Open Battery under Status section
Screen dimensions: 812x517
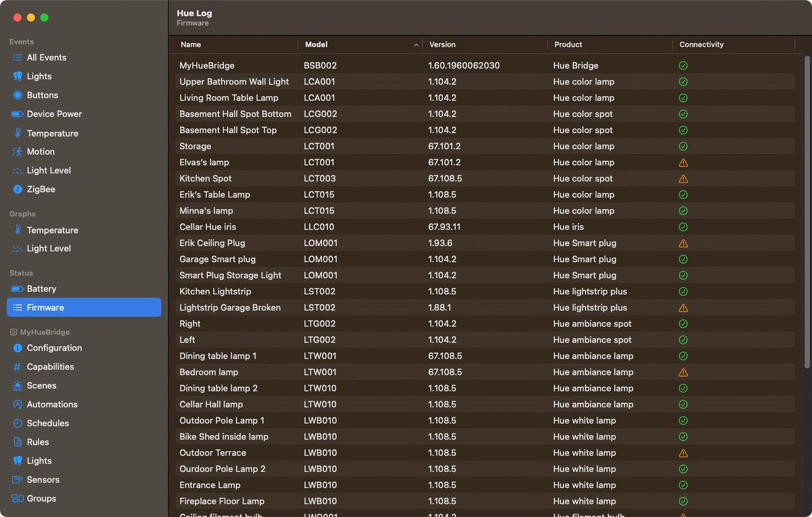pyautogui.click(x=41, y=289)
